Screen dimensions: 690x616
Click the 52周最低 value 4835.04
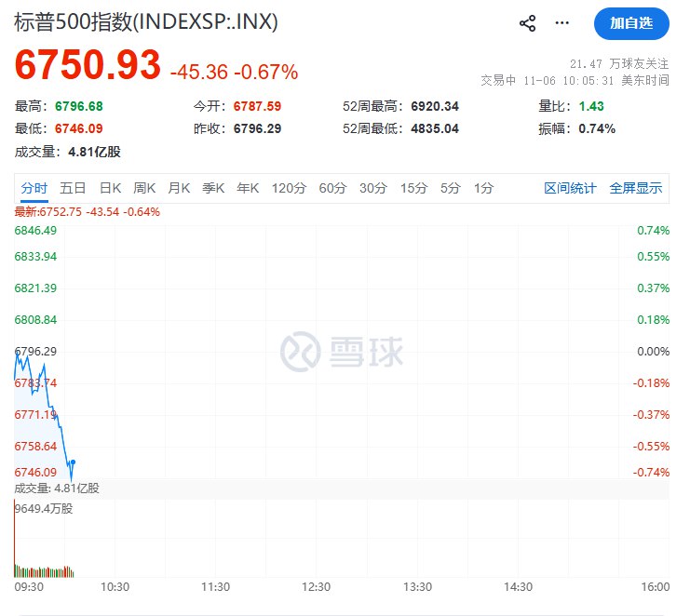[435, 128]
